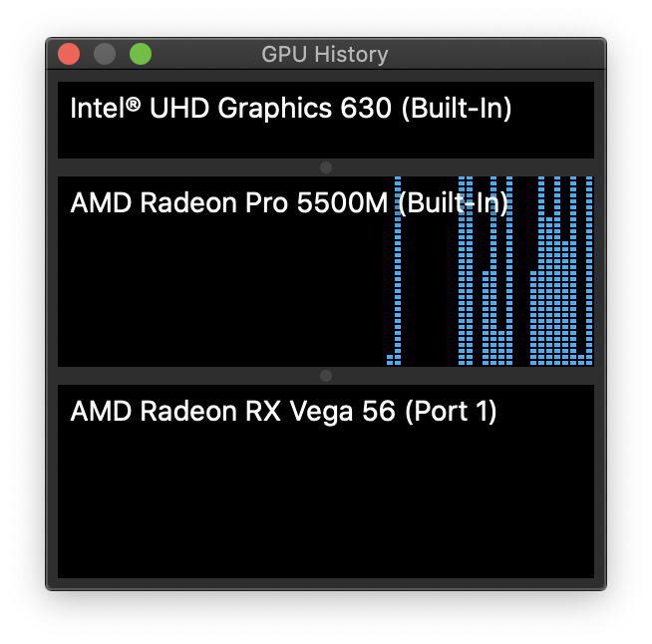Click the short blue bar at graph start
The image size is (652, 644).
tap(390, 360)
